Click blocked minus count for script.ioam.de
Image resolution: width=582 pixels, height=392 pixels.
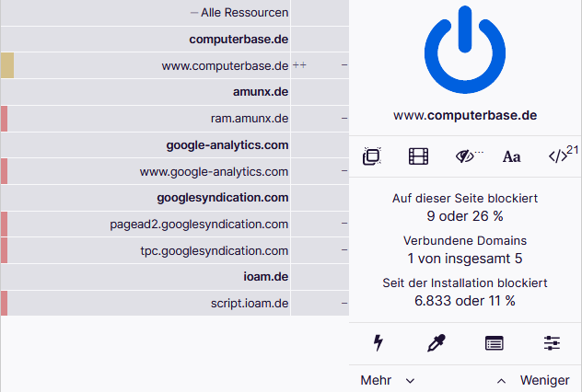pyautogui.click(x=344, y=304)
